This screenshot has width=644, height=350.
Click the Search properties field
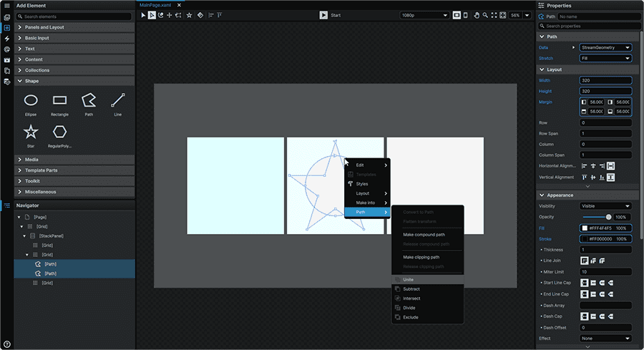589,26
